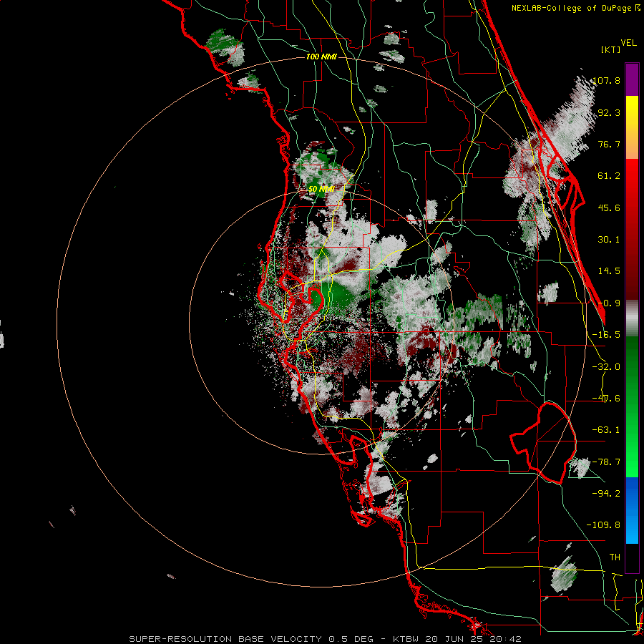Click the 92.3 value on velocity scale
644x644 pixels.
[x=609, y=112]
